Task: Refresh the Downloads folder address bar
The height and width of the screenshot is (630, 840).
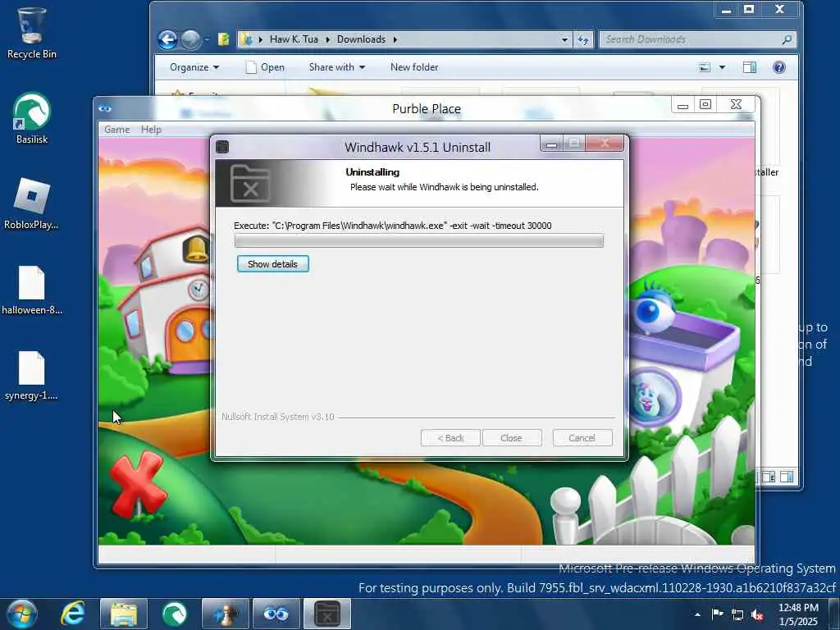Action: point(583,39)
